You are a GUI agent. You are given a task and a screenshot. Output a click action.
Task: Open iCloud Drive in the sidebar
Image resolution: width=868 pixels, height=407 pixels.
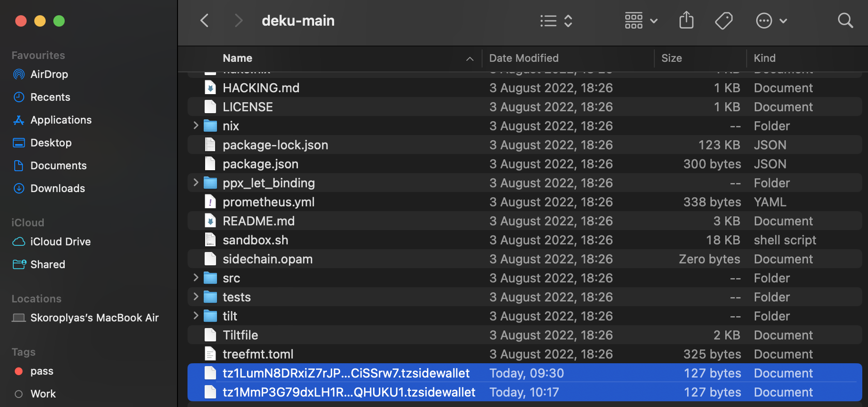pyautogui.click(x=60, y=242)
